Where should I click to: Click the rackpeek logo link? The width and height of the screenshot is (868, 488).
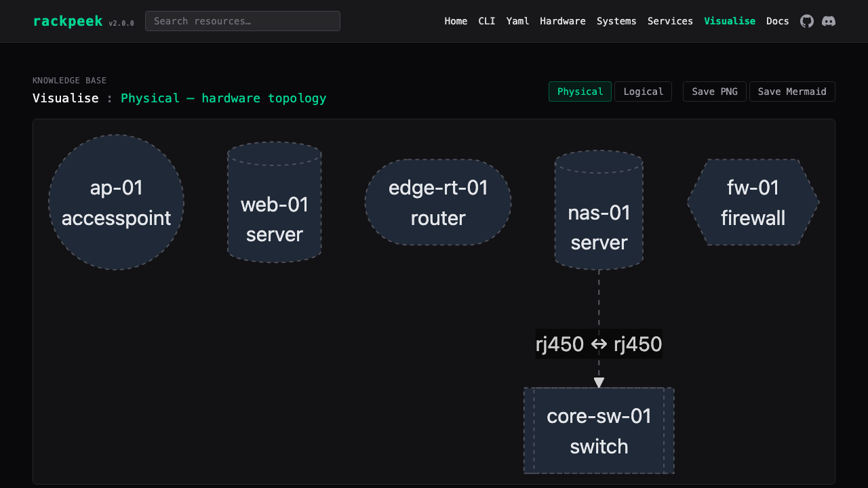pos(68,21)
